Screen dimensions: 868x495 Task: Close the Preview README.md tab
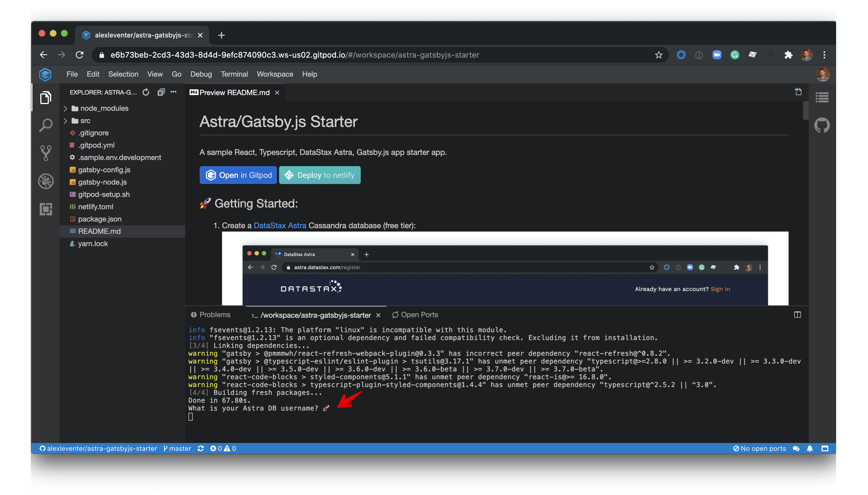[x=277, y=93]
